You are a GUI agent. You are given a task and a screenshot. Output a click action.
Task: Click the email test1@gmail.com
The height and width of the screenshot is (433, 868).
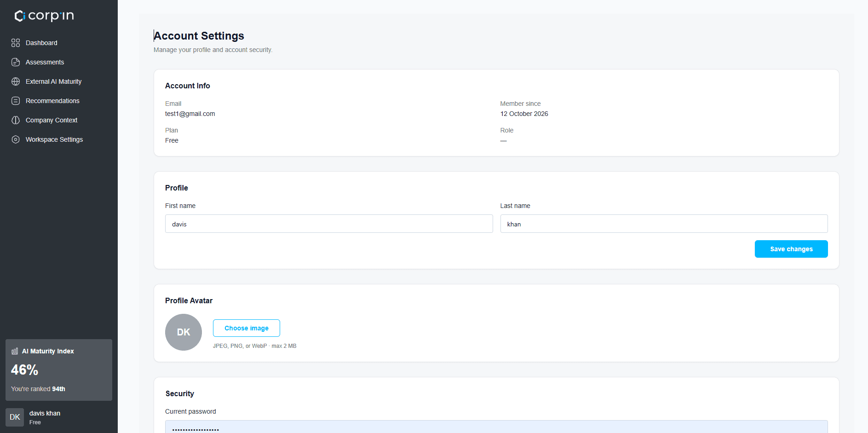point(190,114)
